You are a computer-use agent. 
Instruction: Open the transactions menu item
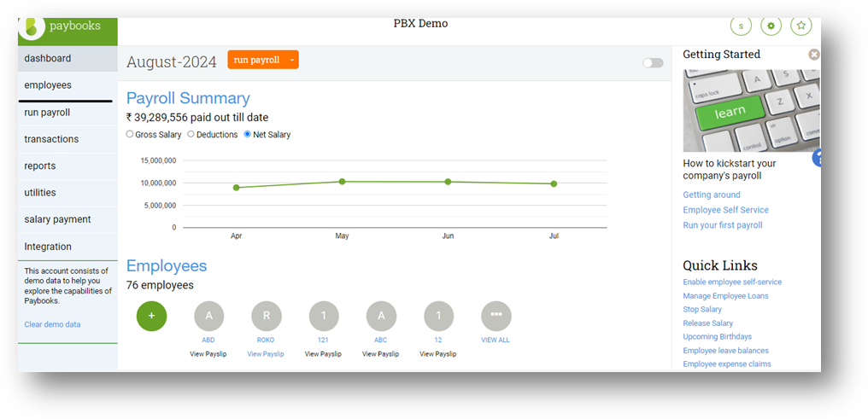coord(67,139)
